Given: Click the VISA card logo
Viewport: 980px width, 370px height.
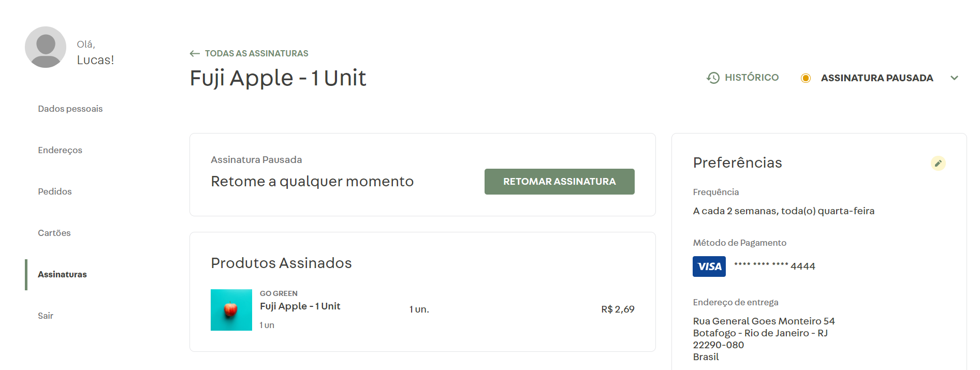Looking at the screenshot, I should (709, 267).
